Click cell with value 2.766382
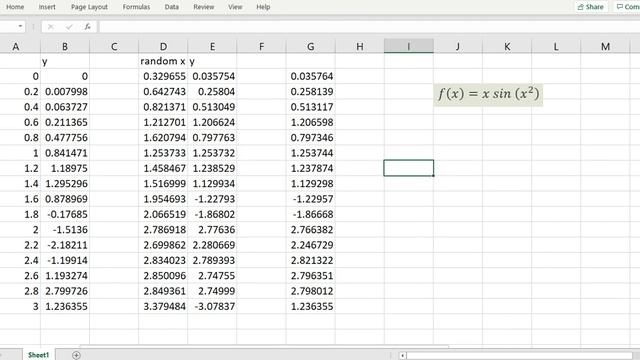The image size is (640, 360). coord(311,230)
